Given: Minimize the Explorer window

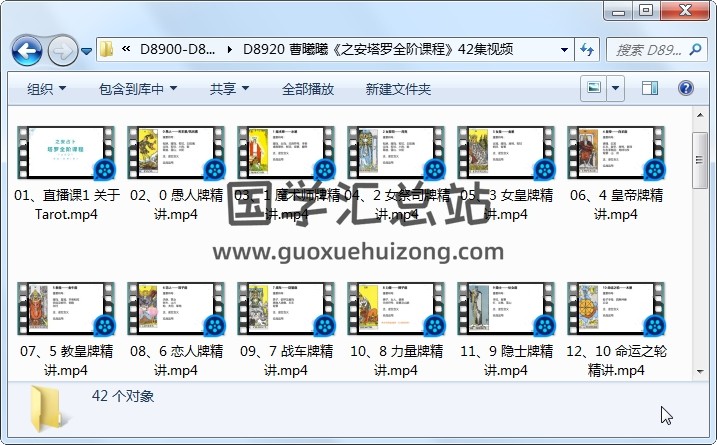Looking at the screenshot, I should [x=618, y=11].
